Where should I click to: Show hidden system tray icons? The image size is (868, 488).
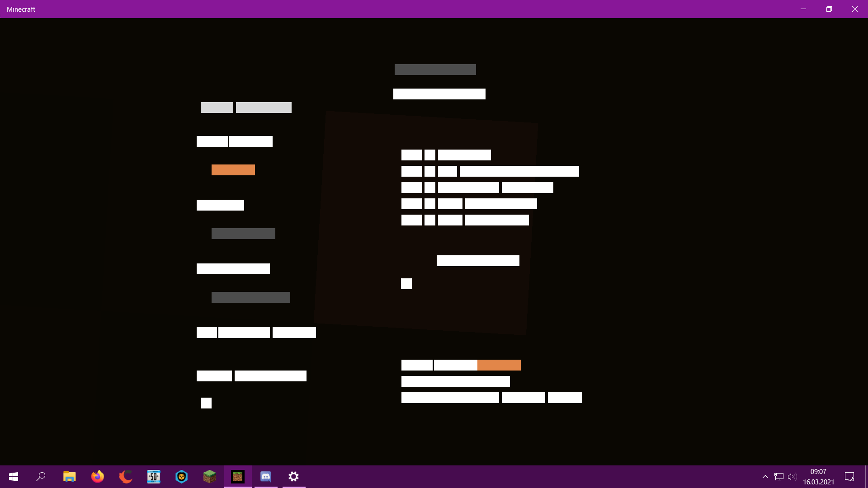(x=765, y=477)
